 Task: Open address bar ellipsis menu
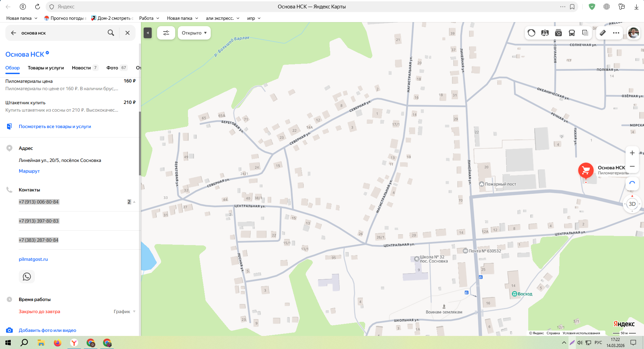[x=563, y=7]
